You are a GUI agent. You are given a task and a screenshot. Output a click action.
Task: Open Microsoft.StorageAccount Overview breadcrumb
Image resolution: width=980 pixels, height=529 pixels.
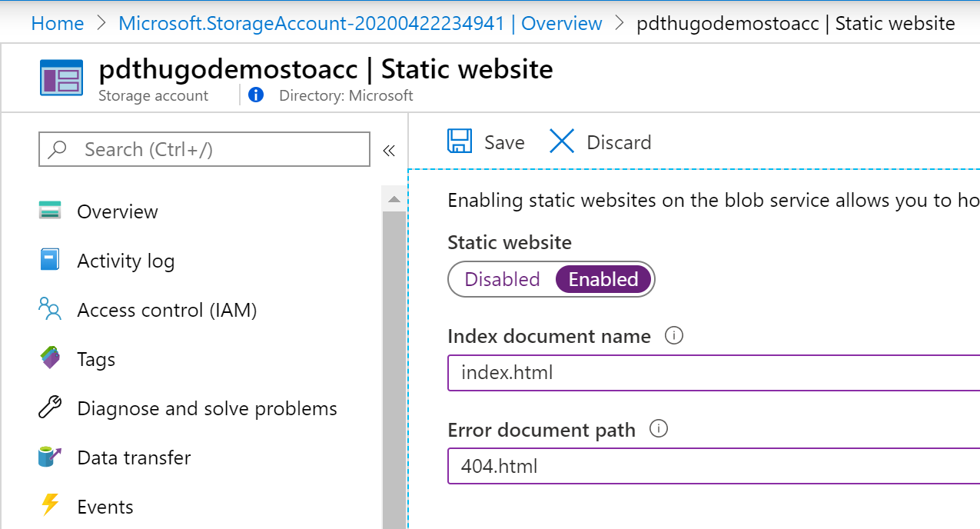[x=360, y=24]
